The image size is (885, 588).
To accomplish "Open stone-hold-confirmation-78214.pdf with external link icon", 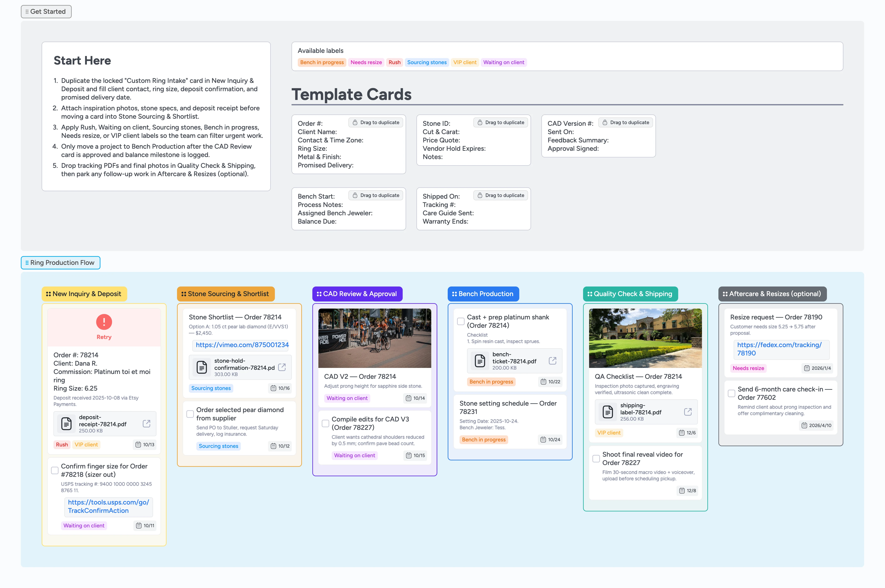I will click(282, 367).
